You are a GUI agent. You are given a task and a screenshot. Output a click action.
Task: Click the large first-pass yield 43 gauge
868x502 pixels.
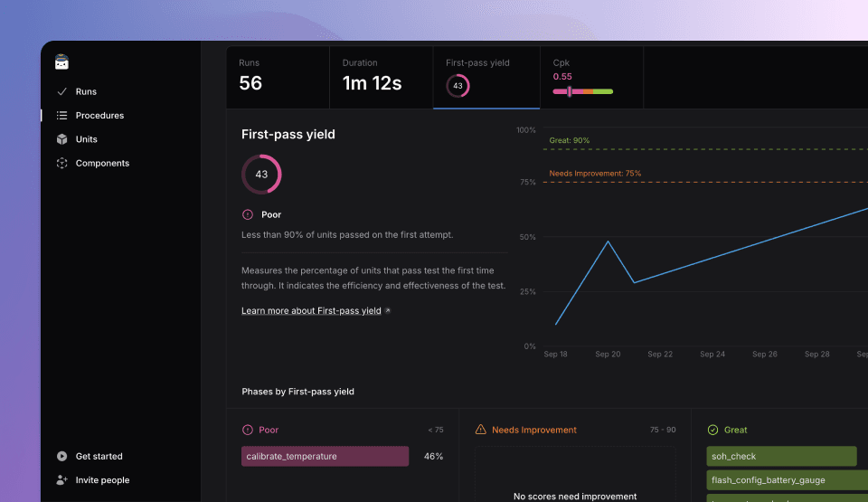click(261, 175)
